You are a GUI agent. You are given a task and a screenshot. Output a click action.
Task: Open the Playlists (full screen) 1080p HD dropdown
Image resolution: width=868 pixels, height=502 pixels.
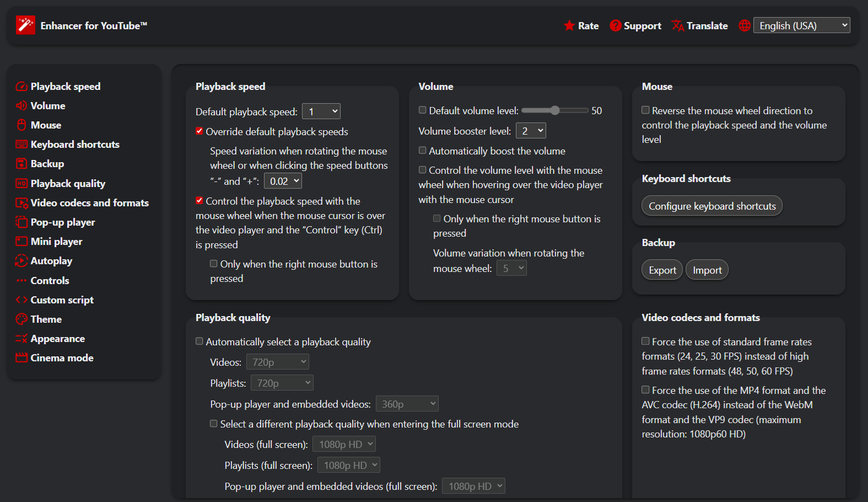(349, 465)
